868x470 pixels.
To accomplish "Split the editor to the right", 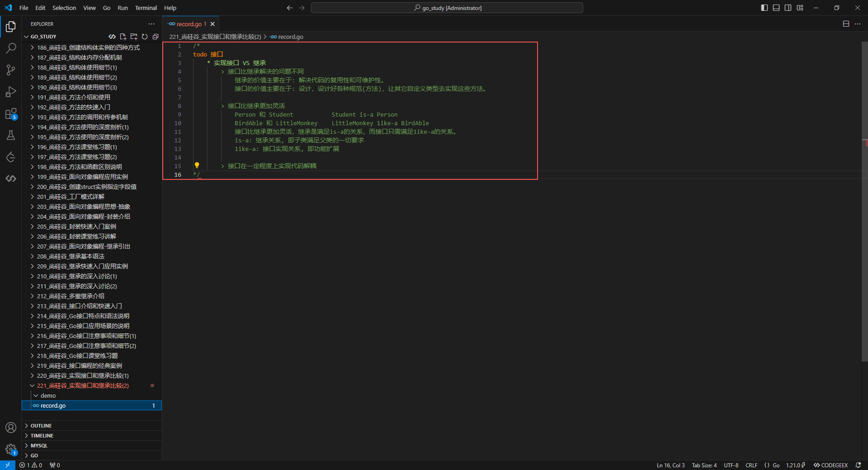I will [x=846, y=24].
